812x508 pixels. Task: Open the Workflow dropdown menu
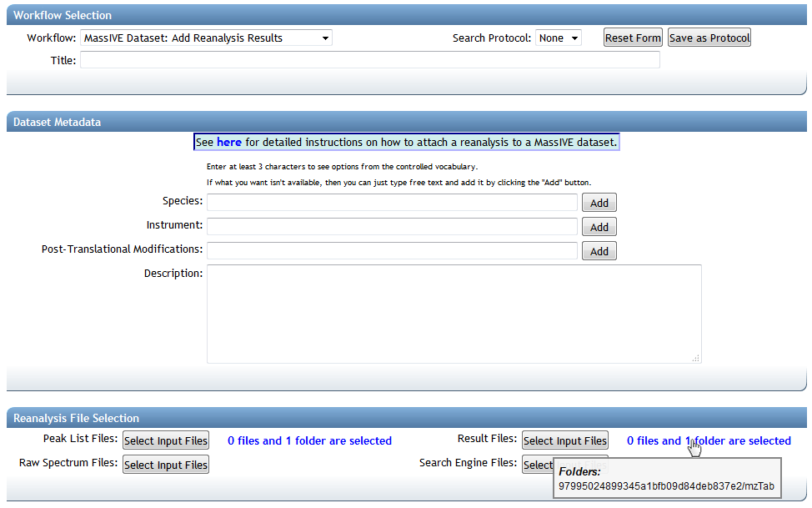click(206, 38)
